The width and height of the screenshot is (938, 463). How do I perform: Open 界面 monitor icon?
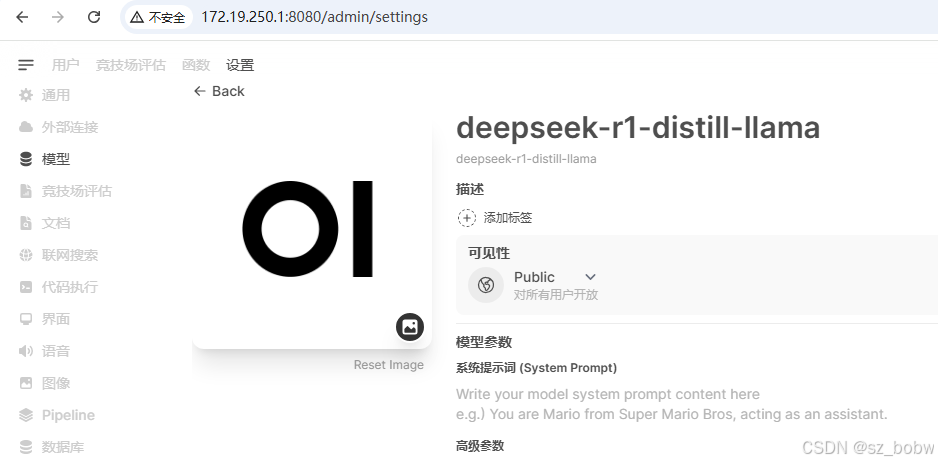click(x=26, y=319)
